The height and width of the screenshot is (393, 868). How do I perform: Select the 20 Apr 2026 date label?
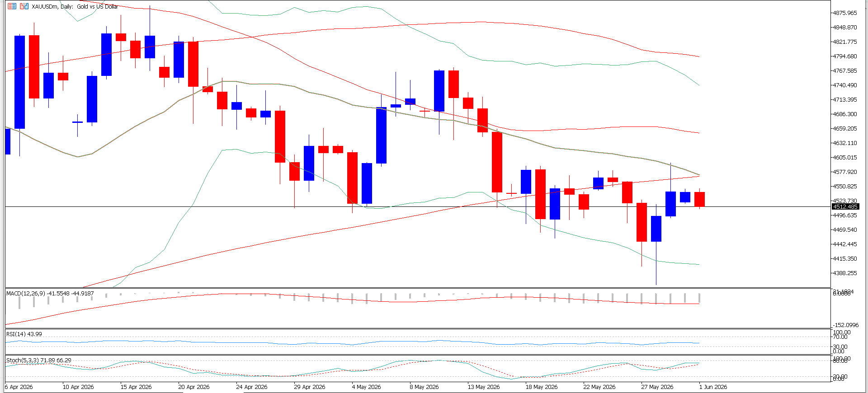click(194, 387)
